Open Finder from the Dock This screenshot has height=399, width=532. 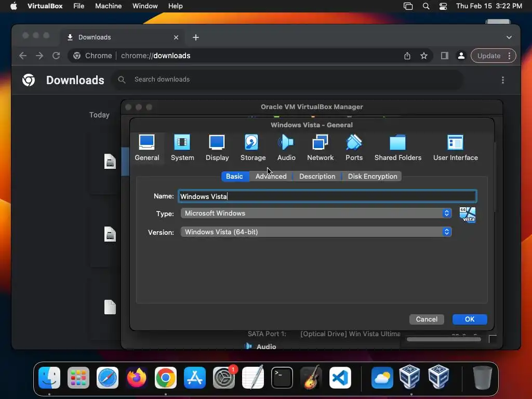[49, 378]
